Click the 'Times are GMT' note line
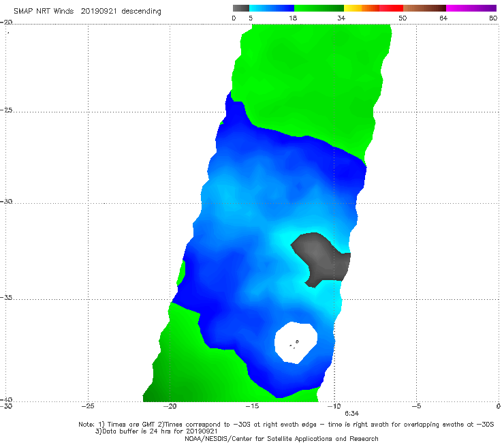 [286, 425]
